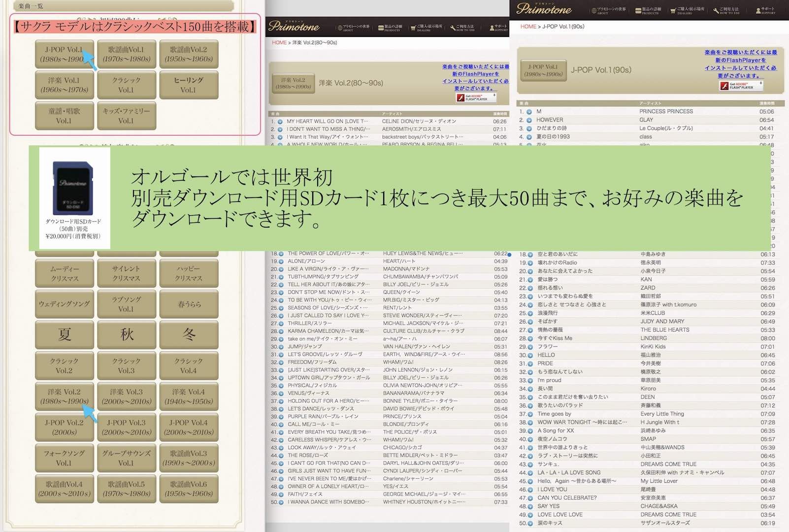Play sample icon beside FAITH

pos(281,495)
